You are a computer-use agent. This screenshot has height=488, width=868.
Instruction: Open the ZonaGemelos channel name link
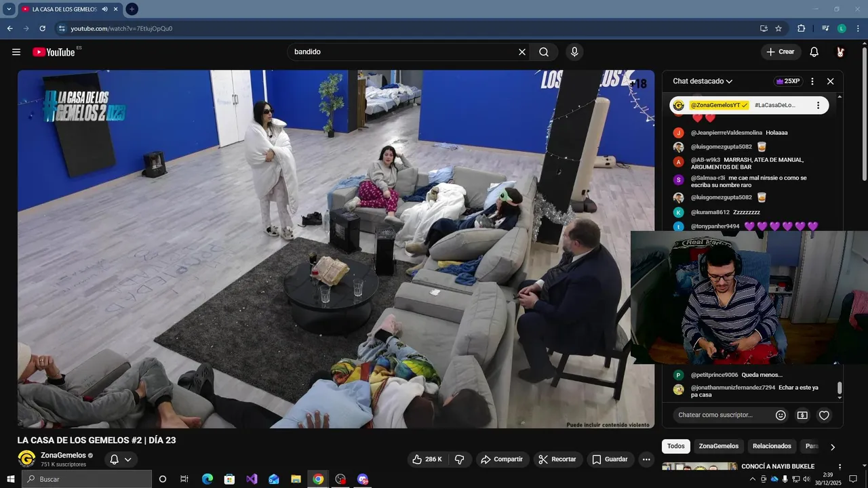pyautogui.click(x=63, y=455)
